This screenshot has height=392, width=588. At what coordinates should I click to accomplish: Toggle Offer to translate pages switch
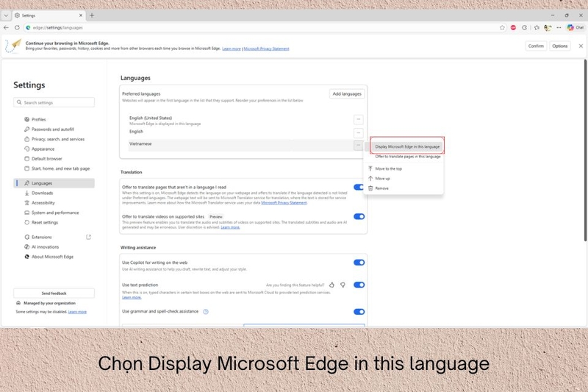pyautogui.click(x=359, y=187)
